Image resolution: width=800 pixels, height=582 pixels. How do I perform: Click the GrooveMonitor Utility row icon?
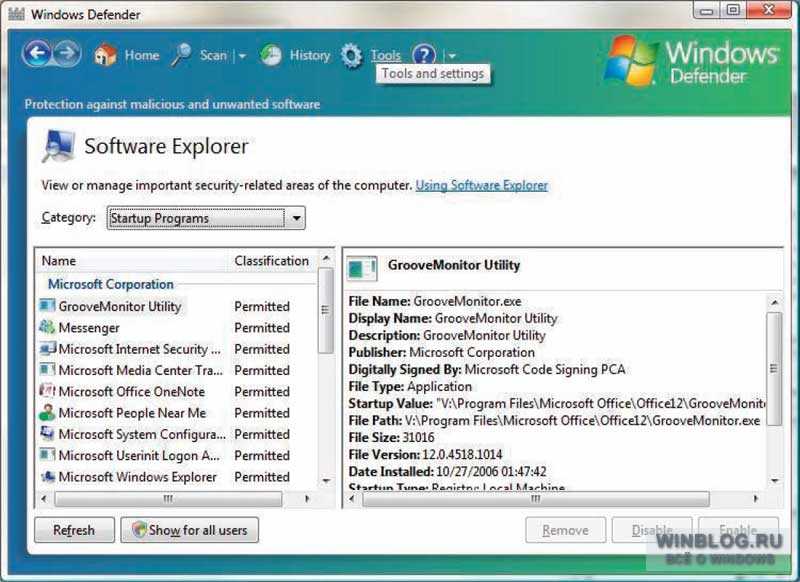[x=47, y=306]
